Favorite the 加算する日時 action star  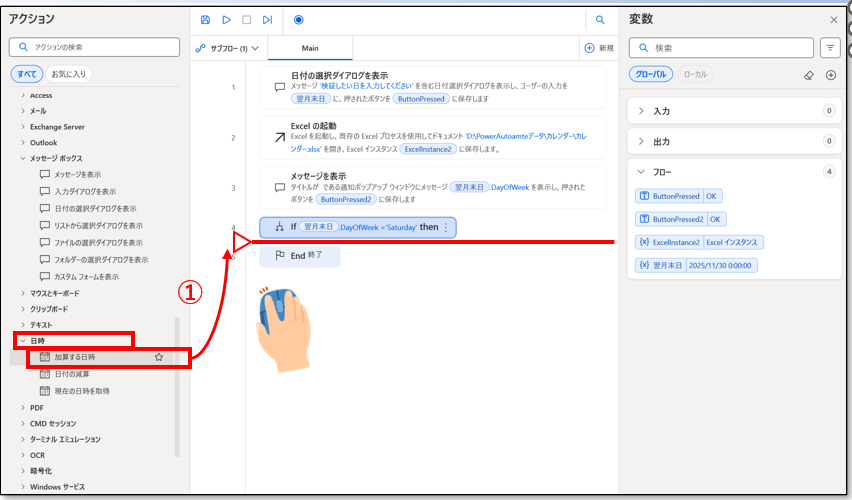159,357
